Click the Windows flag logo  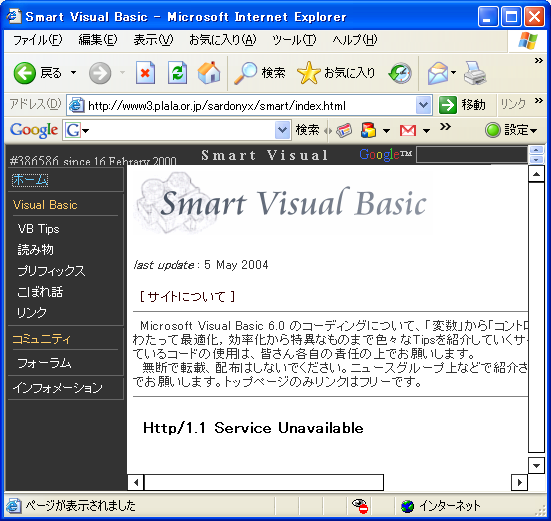point(527,41)
